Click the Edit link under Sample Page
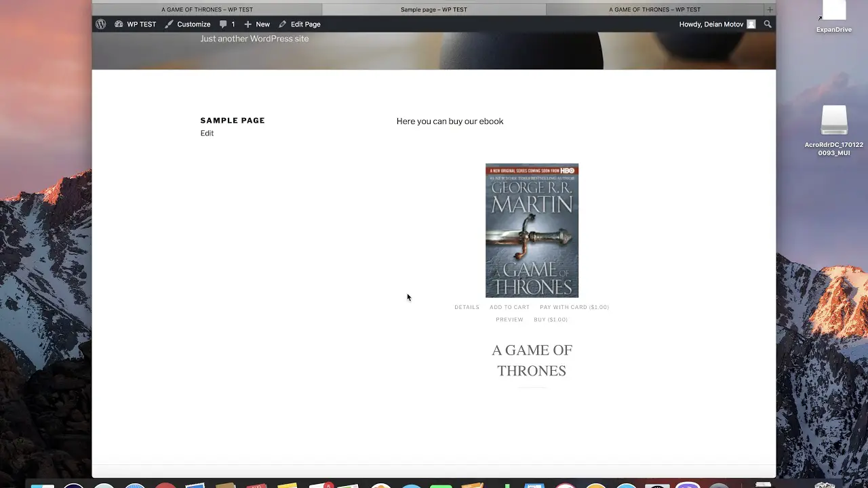The width and height of the screenshot is (868, 488). click(x=207, y=133)
